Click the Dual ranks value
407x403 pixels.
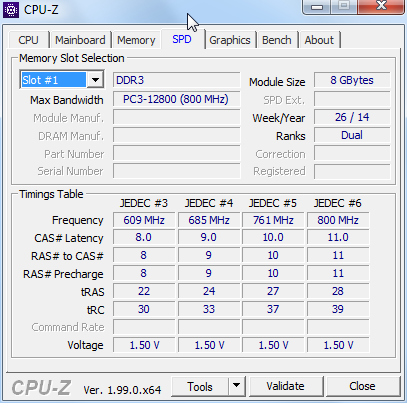[x=352, y=135]
